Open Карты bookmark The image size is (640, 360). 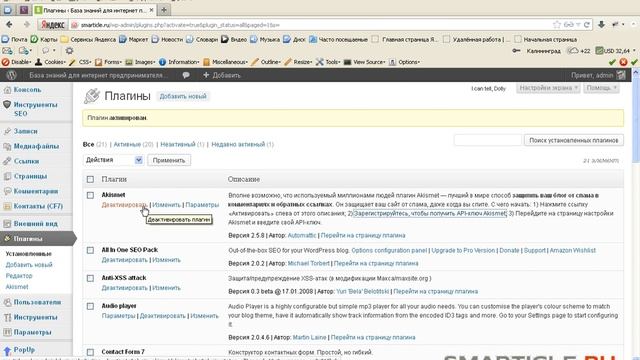point(44,40)
